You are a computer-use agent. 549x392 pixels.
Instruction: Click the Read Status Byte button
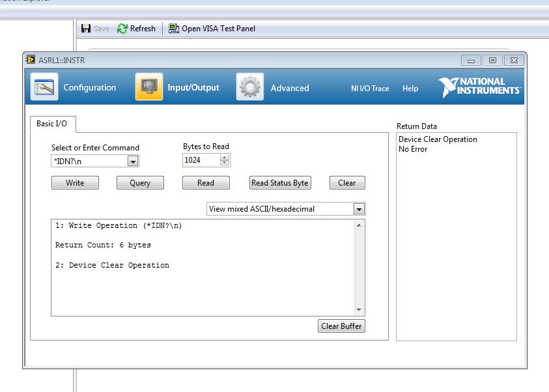[x=280, y=183]
